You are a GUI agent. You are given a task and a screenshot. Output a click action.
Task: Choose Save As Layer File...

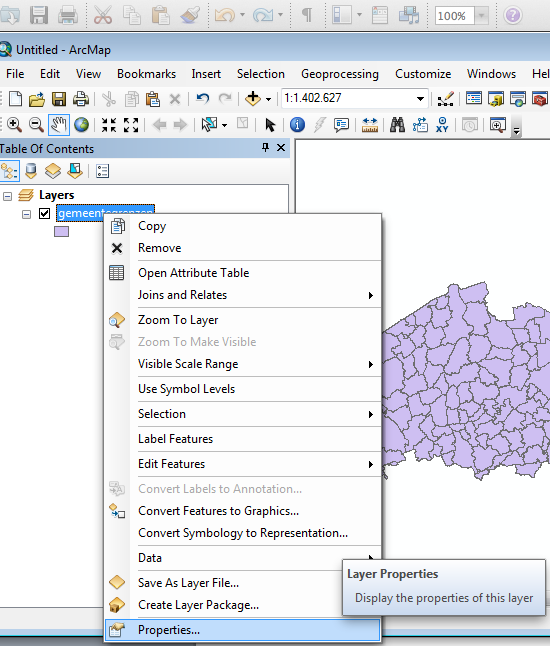(x=225, y=583)
